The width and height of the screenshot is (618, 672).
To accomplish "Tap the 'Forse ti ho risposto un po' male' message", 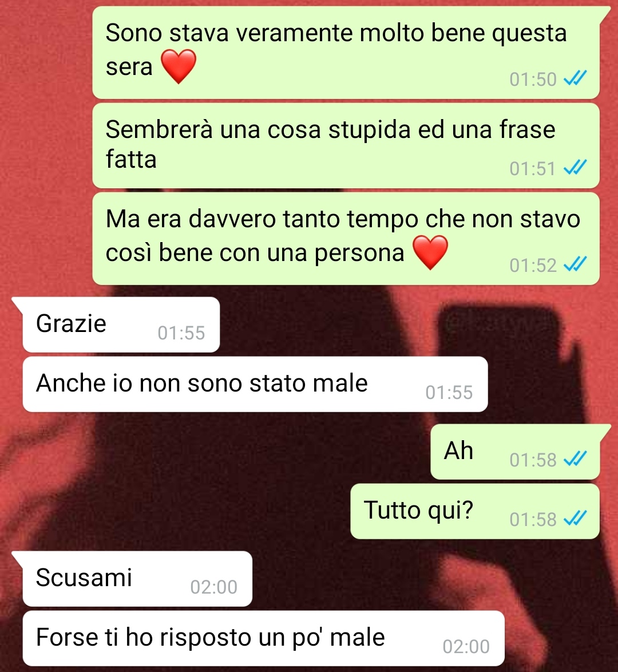I will coord(264,639).
